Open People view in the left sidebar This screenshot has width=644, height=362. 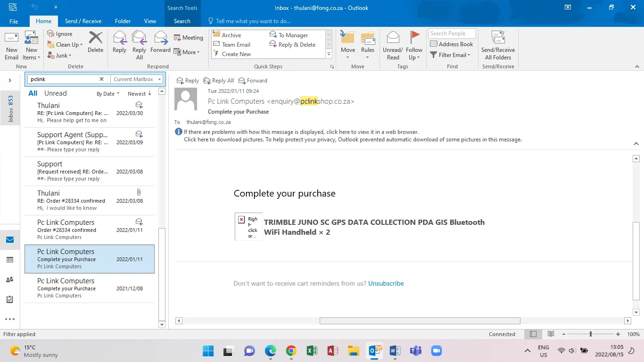coord(9,280)
